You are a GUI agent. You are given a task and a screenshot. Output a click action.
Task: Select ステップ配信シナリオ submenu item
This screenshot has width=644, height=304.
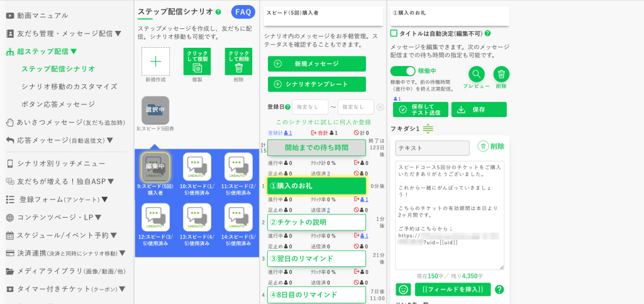pyautogui.click(x=58, y=69)
